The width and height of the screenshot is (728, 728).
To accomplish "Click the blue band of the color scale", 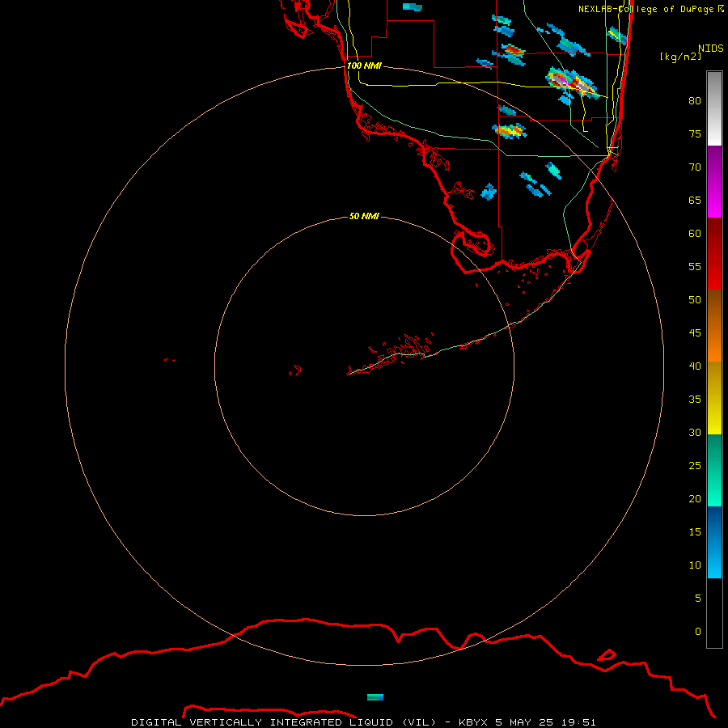I will (x=714, y=542).
